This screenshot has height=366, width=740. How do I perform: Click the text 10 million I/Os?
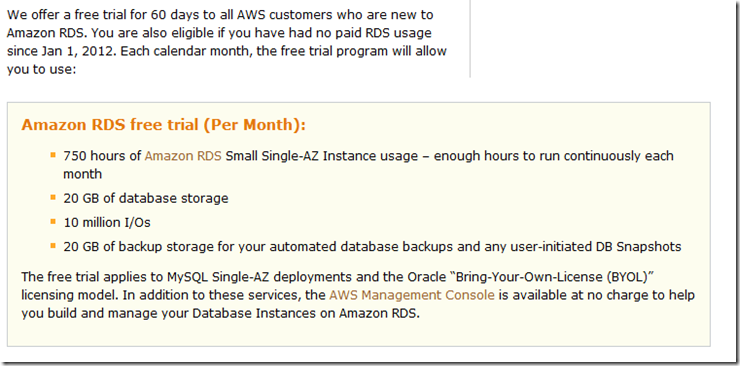[107, 223]
